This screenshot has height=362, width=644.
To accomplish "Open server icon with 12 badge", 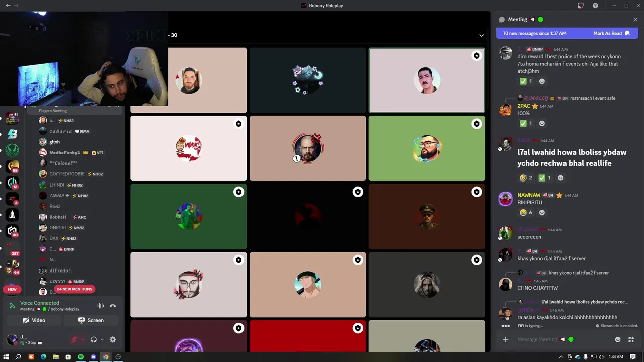I will (12, 183).
